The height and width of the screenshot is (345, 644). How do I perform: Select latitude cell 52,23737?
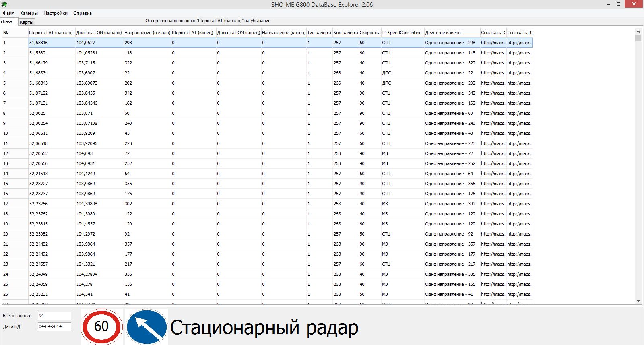[52, 194]
